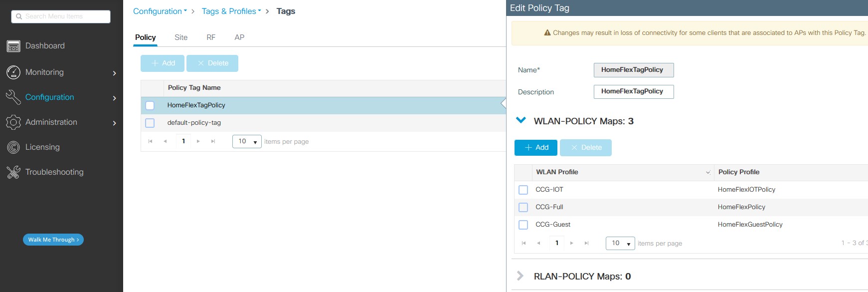
Task: Switch to the Site tab
Action: point(181,37)
